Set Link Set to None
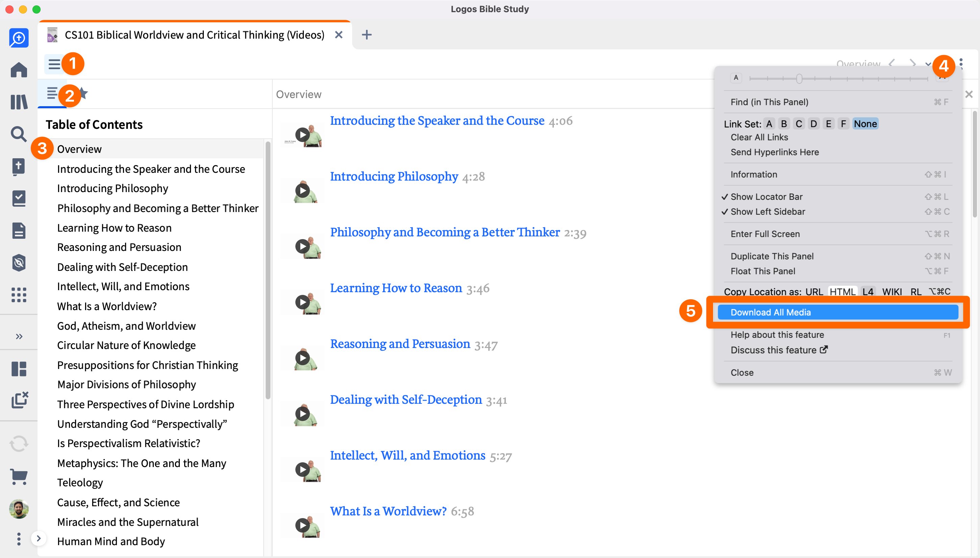Viewport: 980px width, 558px height. [x=865, y=124]
